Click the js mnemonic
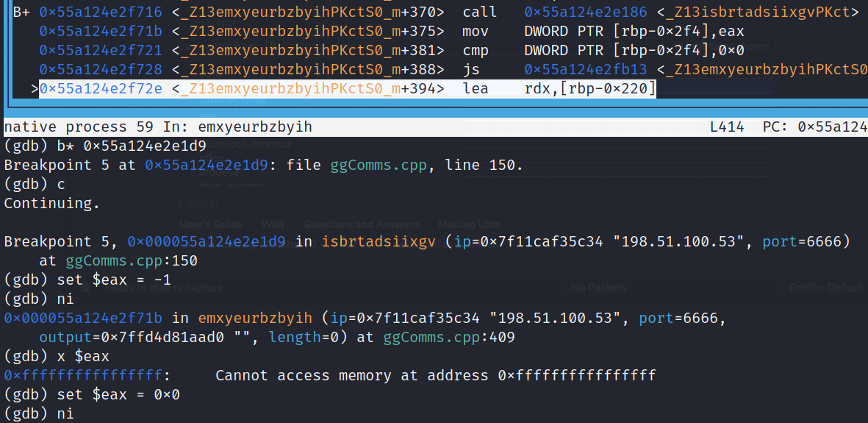Image resolution: width=868 pixels, height=423 pixels. point(470,70)
